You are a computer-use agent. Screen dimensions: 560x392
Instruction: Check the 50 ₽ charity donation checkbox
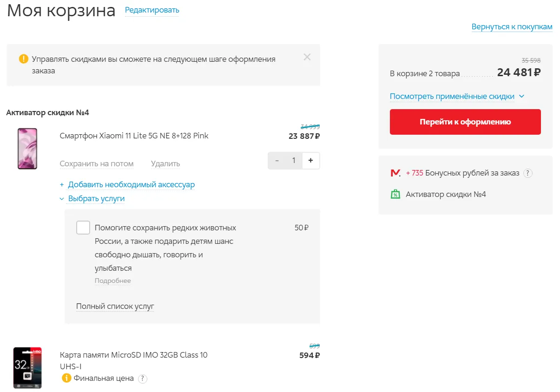click(x=83, y=228)
